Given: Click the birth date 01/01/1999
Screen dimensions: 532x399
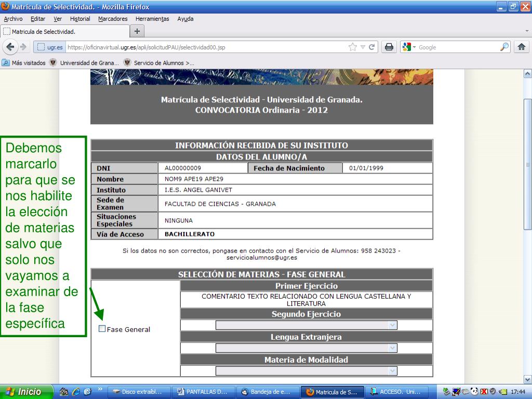Looking at the screenshot, I should 366,168.
